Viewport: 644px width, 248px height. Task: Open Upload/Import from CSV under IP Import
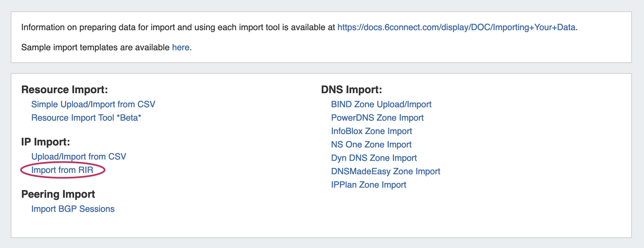79,157
